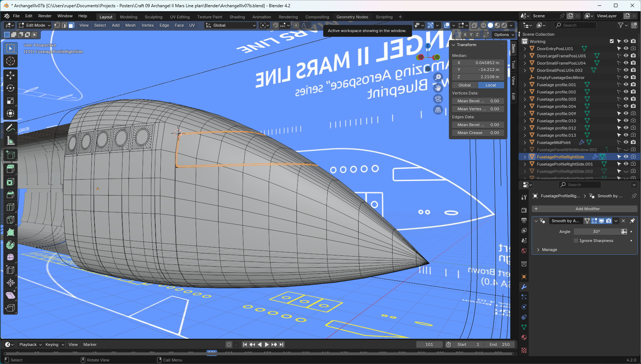This screenshot has height=364, width=641.
Task: Remove the Smooth by Angle modifier
Action: coord(623,221)
